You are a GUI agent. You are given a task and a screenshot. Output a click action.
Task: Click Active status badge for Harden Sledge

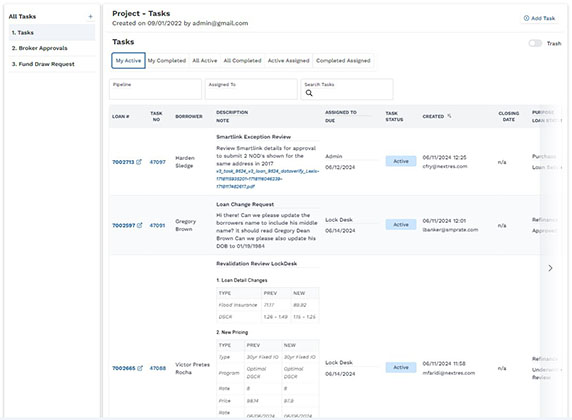coord(401,161)
